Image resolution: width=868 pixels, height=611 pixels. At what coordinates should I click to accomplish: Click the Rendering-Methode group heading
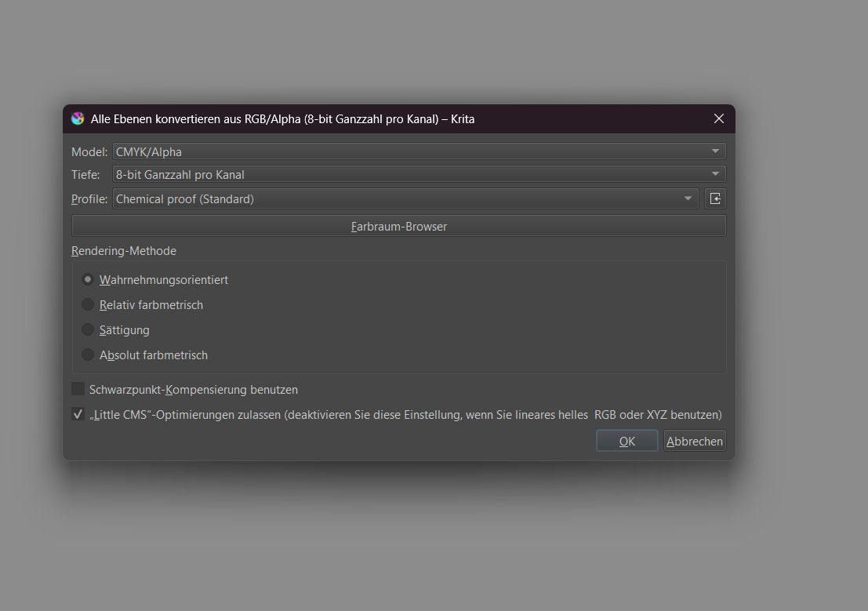[124, 251]
